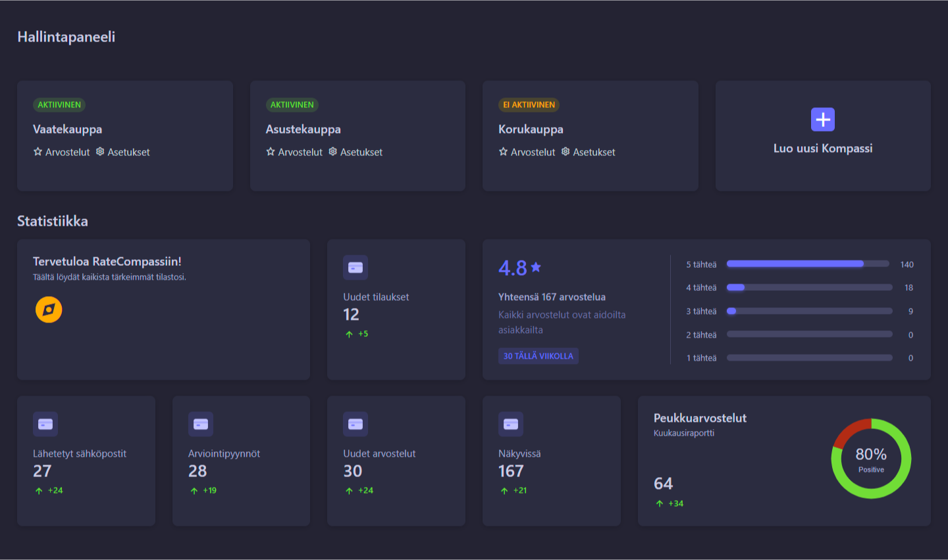Click the plus icon above Luo uusi Kompassi
The image size is (948, 560).
(x=822, y=119)
